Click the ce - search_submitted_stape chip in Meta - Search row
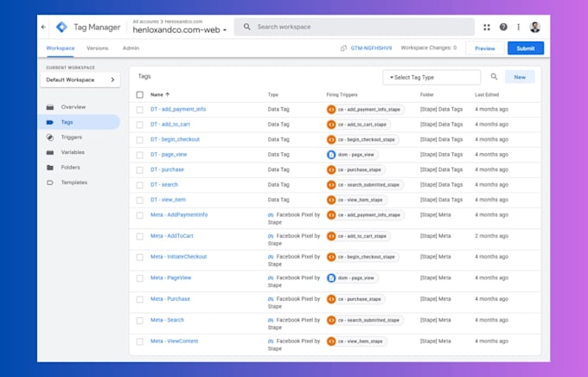Screen dimensions: 588x377 (365, 320)
